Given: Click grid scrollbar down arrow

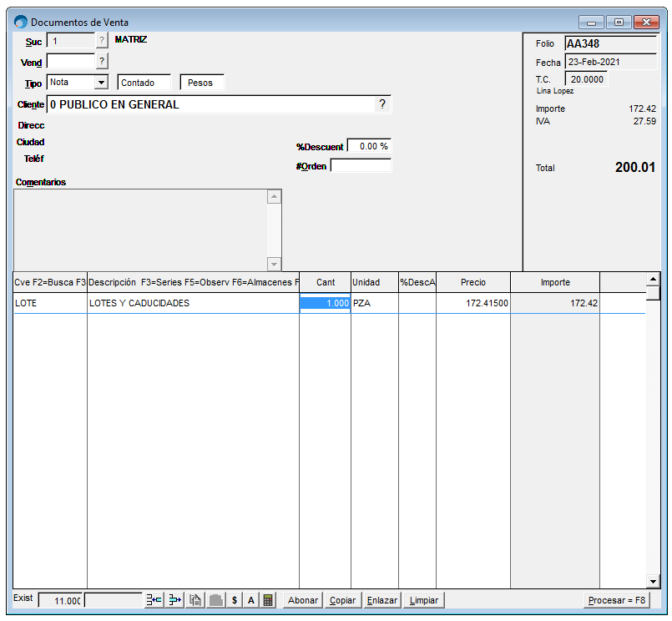Looking at the screenshot, I should pyautogui.click(x=653, y=582).
